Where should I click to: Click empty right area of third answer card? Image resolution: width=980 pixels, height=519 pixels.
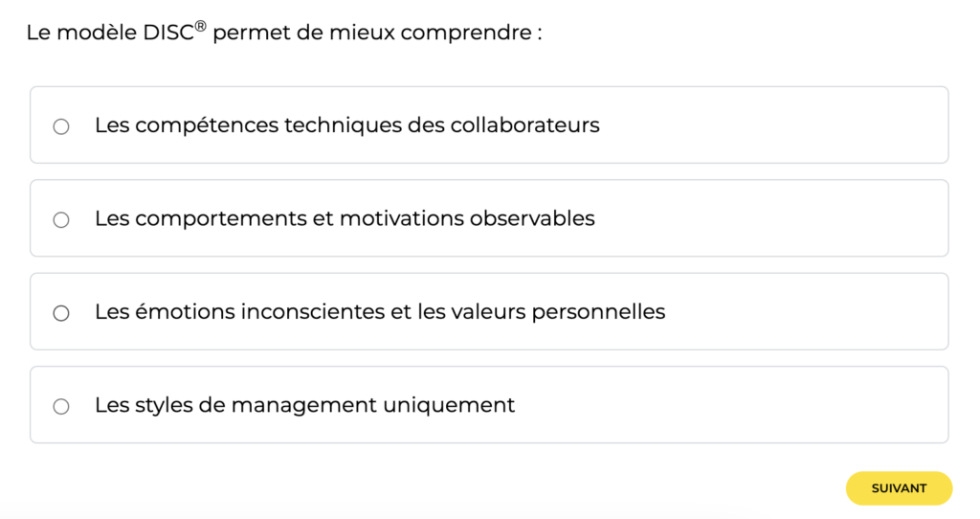813,312
